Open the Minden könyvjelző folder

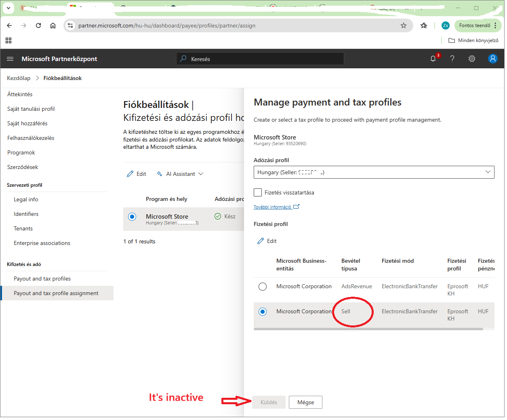coord(473,40)
